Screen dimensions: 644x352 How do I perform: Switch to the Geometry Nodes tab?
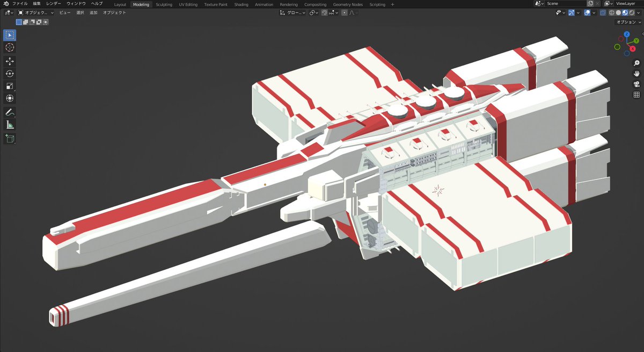tap(348, 4)
